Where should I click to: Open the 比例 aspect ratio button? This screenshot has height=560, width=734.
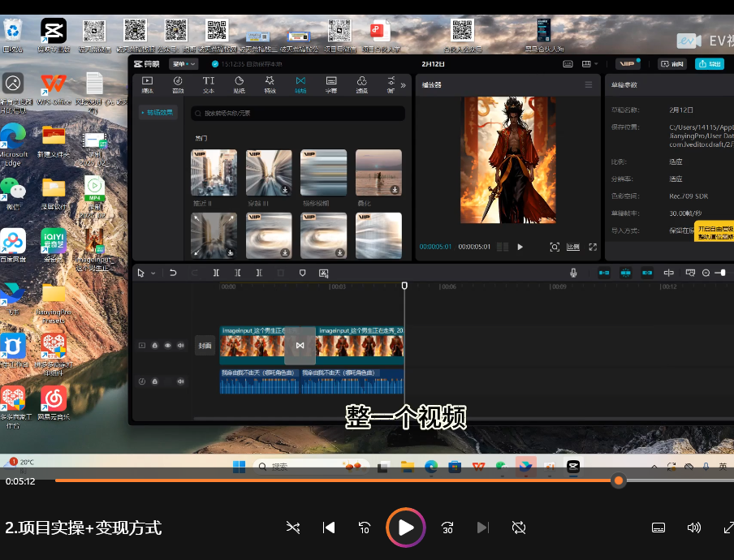(x=573, y=247)
